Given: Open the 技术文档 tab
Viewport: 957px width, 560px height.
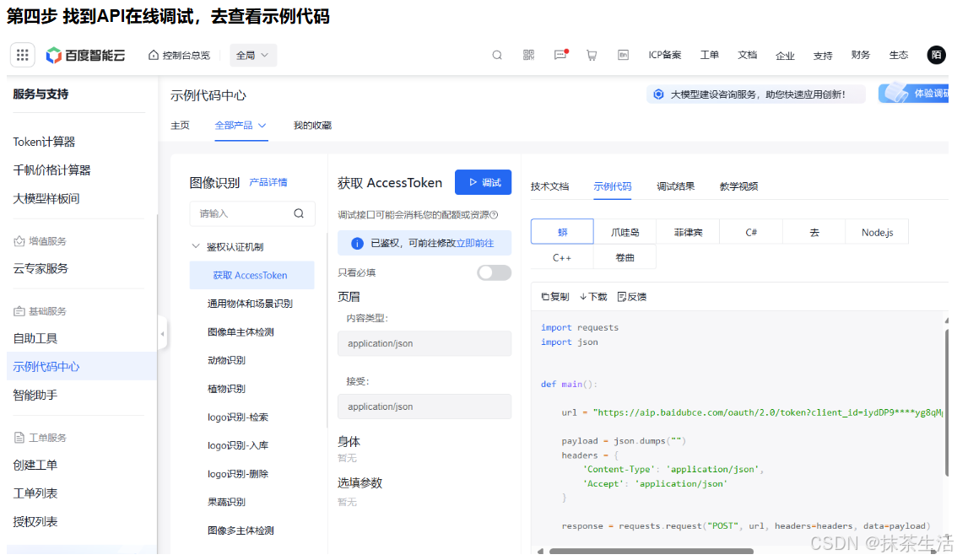Looking at the screenshot, I should pyautogui.click(x=549, y=186).
